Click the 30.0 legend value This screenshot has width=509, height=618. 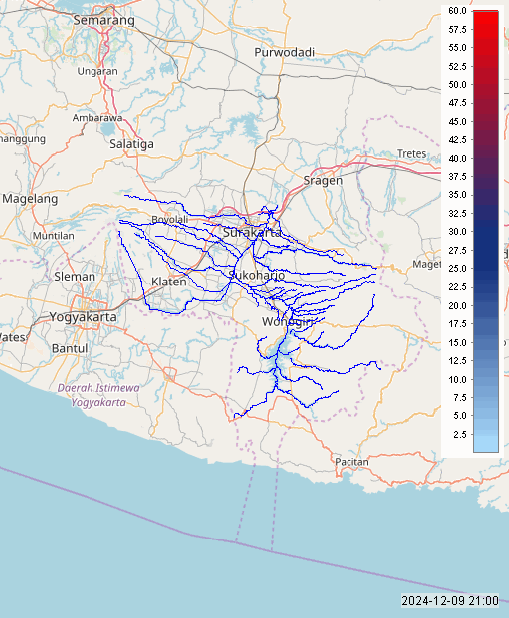pyautogui.click(x=457, y=232)
